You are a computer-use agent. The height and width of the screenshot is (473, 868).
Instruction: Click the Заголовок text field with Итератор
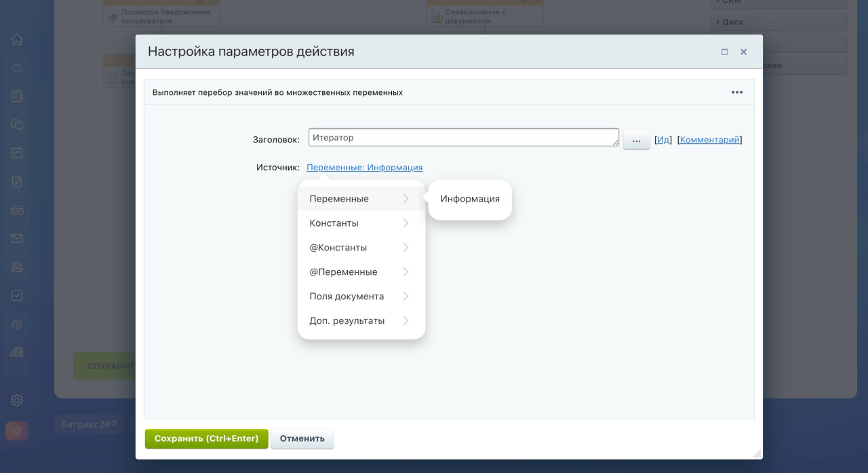463,138
